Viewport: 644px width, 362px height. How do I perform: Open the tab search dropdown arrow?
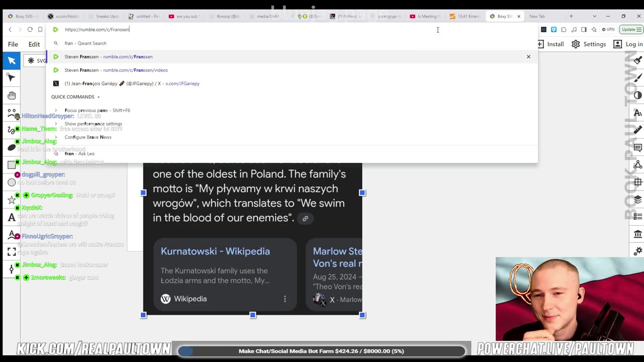(x=594, y=16)
